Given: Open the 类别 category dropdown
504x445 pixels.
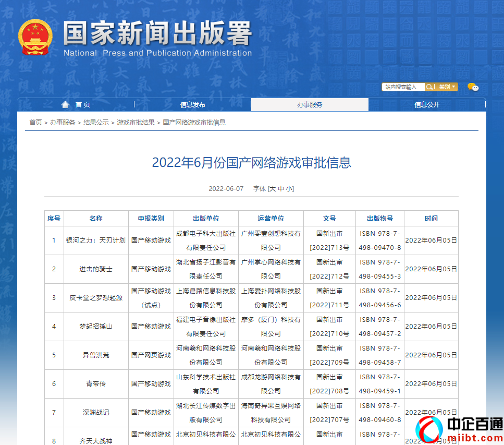Looking at the screenshot, I should [x=447, y=87].
